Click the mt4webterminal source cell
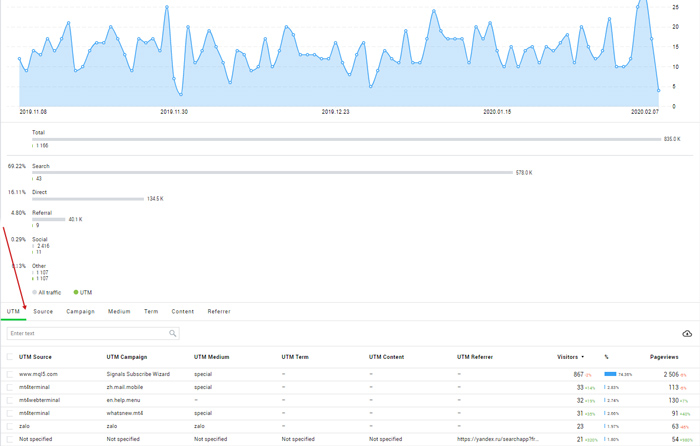 39,400
